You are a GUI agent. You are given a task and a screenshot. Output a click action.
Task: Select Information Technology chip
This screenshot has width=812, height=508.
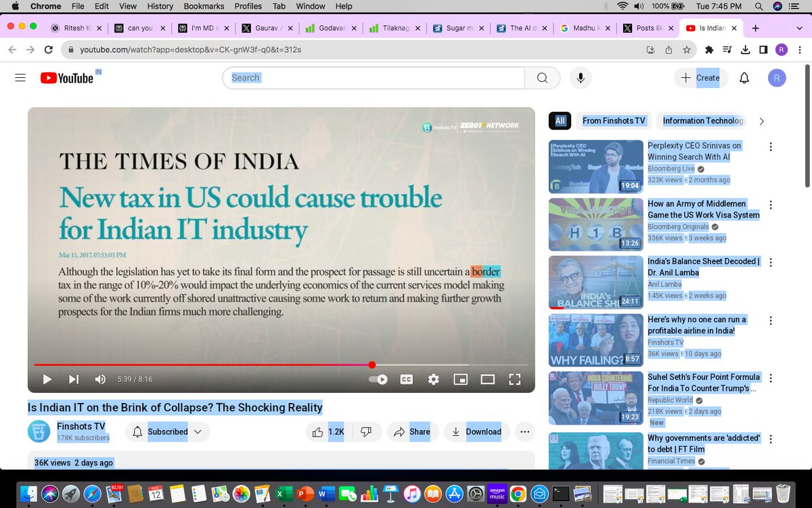(x=702, y=121)
